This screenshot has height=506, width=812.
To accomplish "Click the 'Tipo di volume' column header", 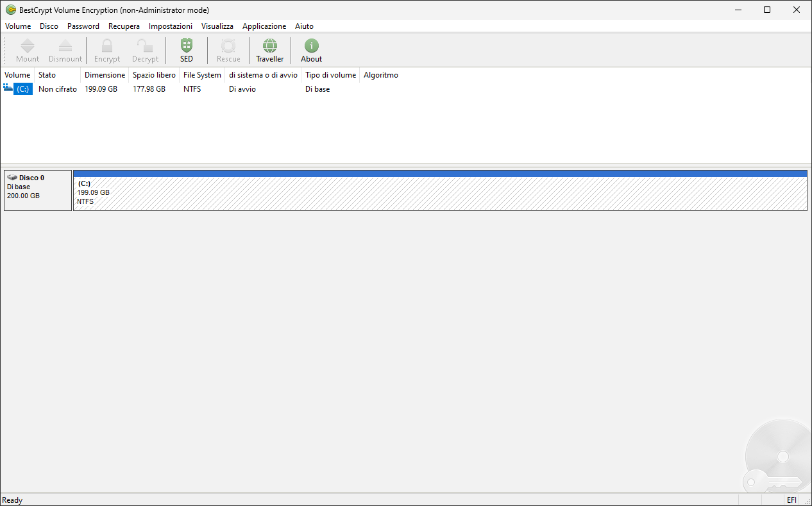I will click(x=330, y=75).
